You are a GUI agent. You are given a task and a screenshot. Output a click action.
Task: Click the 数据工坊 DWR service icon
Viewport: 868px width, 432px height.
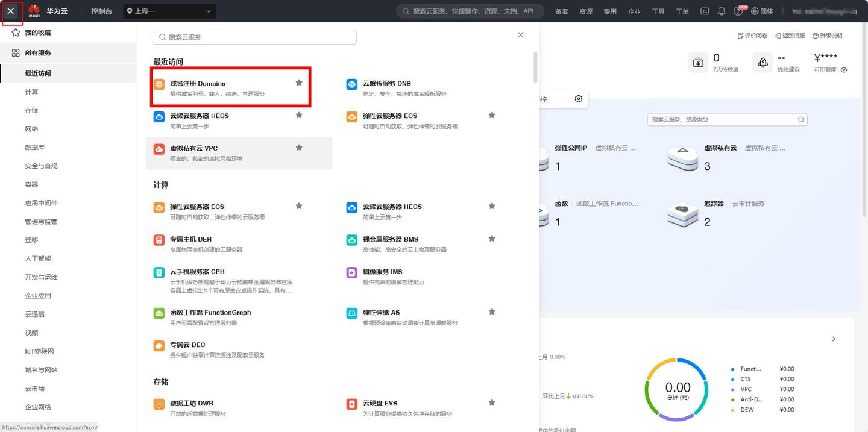[159, 404]
